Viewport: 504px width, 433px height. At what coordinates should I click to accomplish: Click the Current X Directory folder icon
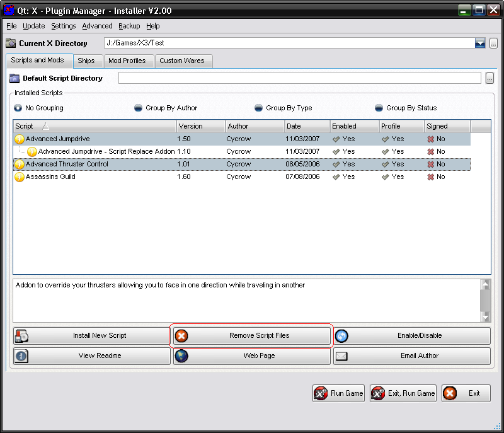[11, 43]
